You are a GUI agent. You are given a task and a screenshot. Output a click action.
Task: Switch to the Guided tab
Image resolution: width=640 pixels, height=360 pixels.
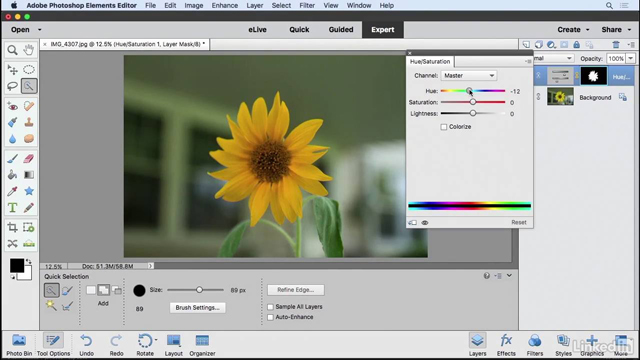click(x=341, y=30)
